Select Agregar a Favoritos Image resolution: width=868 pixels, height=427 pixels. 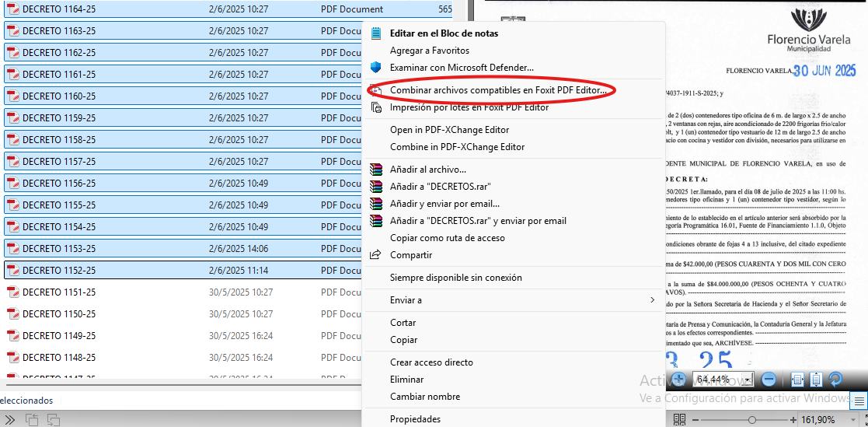coord(430,51)
